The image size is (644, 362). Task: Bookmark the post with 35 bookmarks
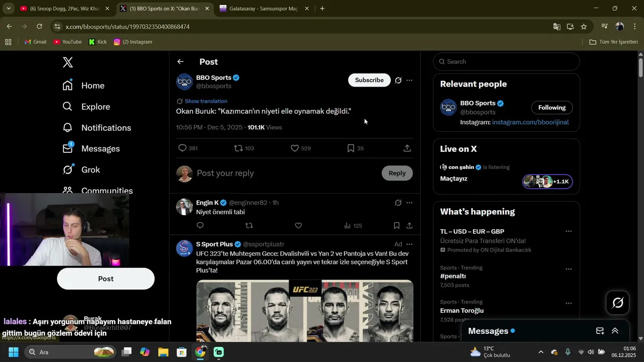pos(351,148)
